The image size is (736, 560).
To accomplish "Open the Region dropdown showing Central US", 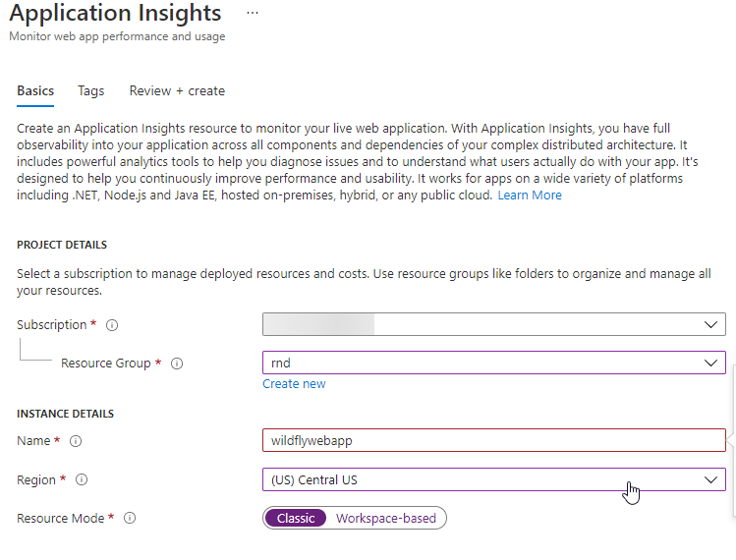I will pos(494,479).
